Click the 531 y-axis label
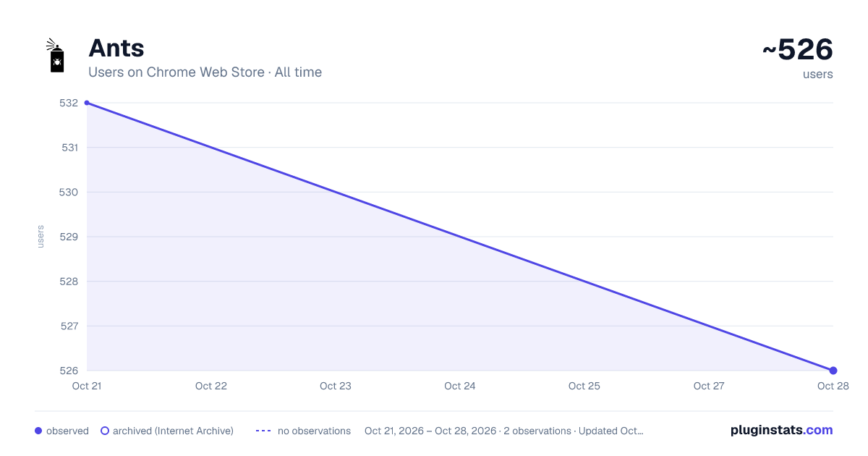The image size is (868, 456). point(69,148)
